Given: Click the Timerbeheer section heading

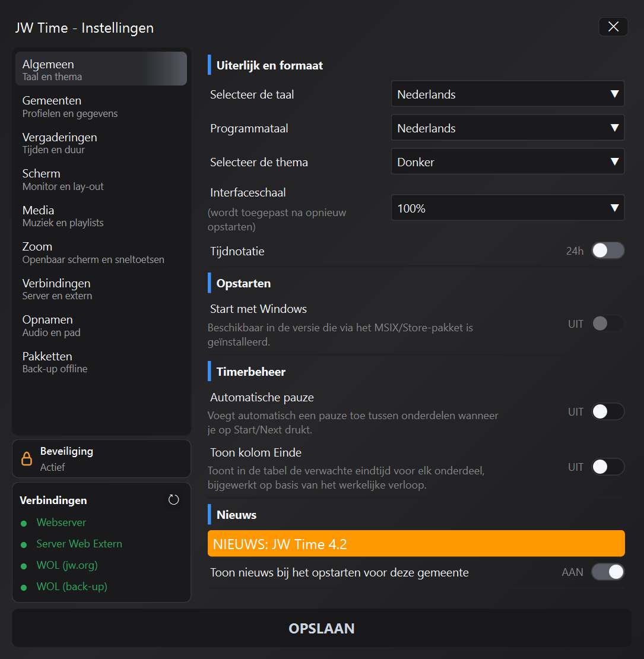Looking at the screenshot, I should pos(251,372).
